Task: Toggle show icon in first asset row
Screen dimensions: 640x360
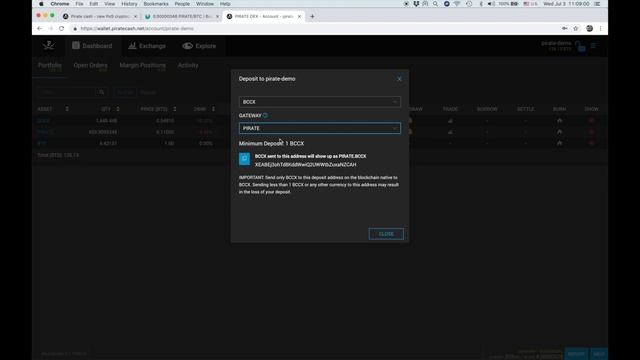Action: pyautogui.click(x=591, y=121)
